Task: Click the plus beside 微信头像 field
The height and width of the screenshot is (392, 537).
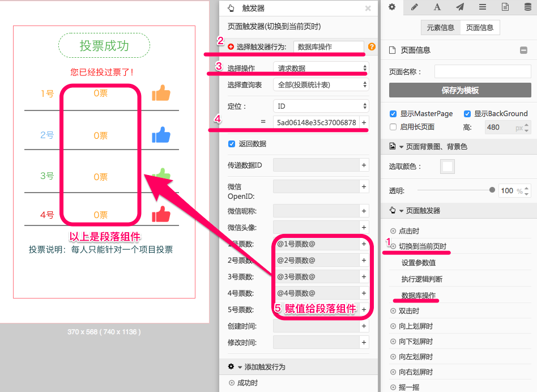Action: pos(364,227)
